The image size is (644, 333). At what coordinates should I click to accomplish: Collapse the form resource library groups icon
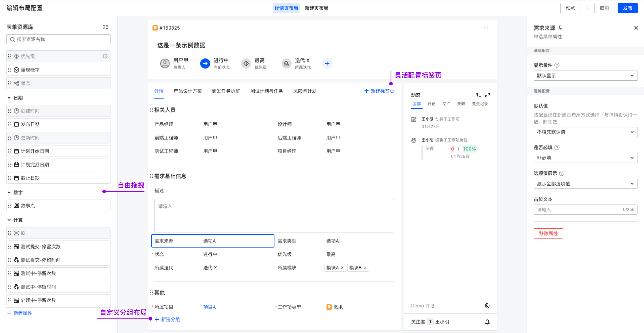[x=105, y=27]
